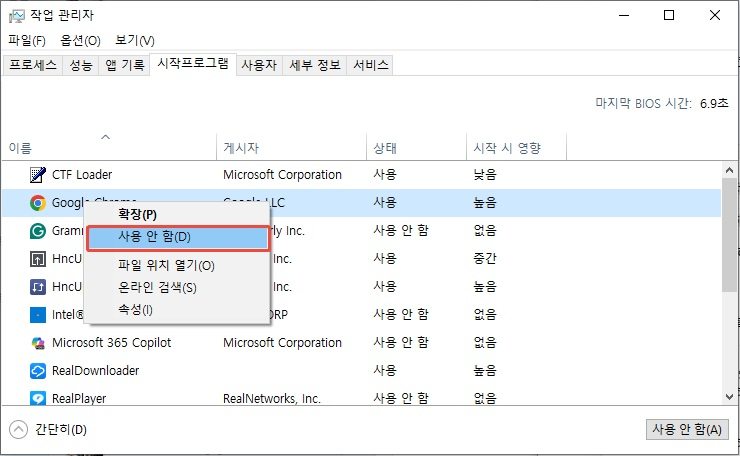Click 중간 impact value in the list
740x456 pixels.
pyautogui.click(x=485, y=259)
